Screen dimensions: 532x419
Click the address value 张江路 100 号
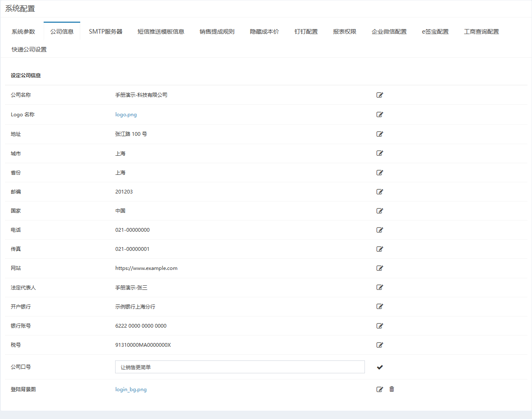point(131,134)
